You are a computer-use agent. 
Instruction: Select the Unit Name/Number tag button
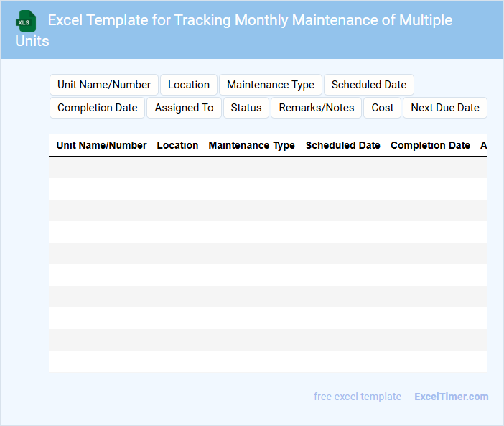[x=104, y=85]
